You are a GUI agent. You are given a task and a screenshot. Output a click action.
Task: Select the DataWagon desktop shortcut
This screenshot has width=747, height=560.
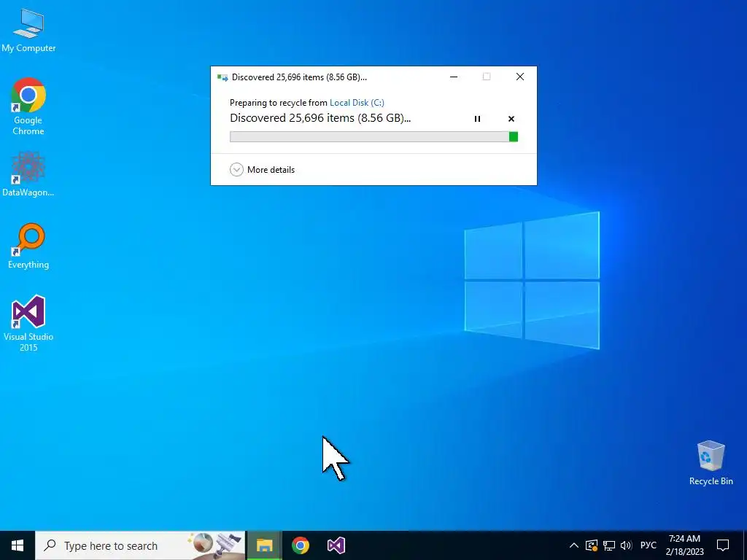(28, 174)
